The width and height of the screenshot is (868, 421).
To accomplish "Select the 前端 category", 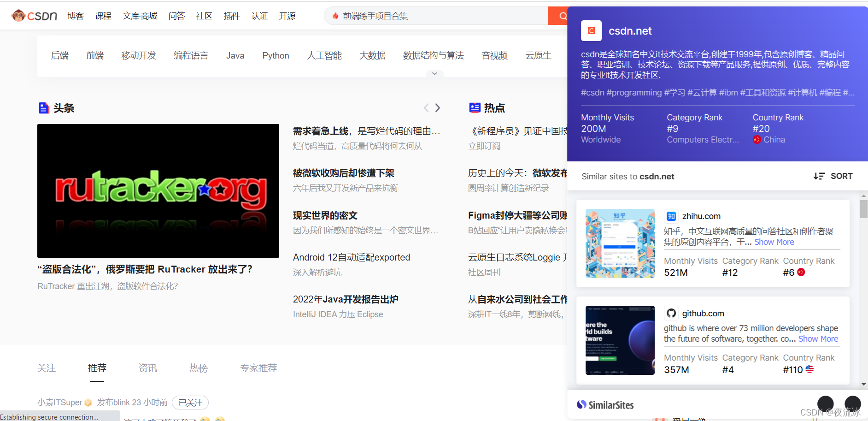I will [95, 56].
